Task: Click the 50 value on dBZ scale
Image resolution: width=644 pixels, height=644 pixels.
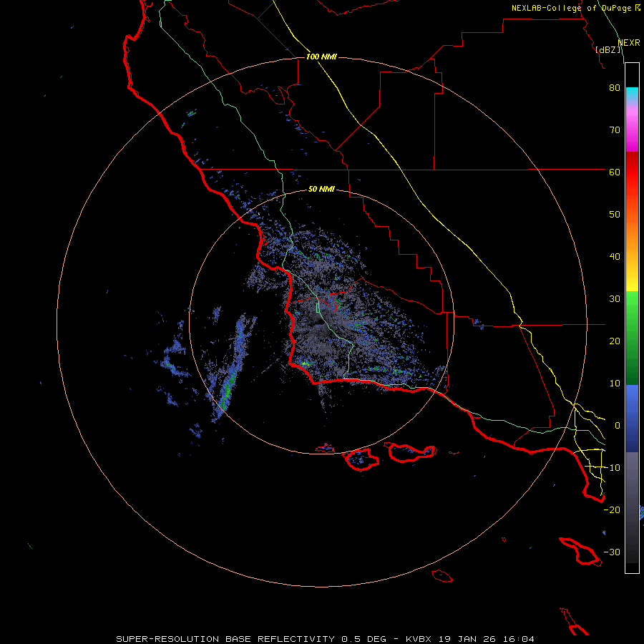Action: (x=615, y=215)
